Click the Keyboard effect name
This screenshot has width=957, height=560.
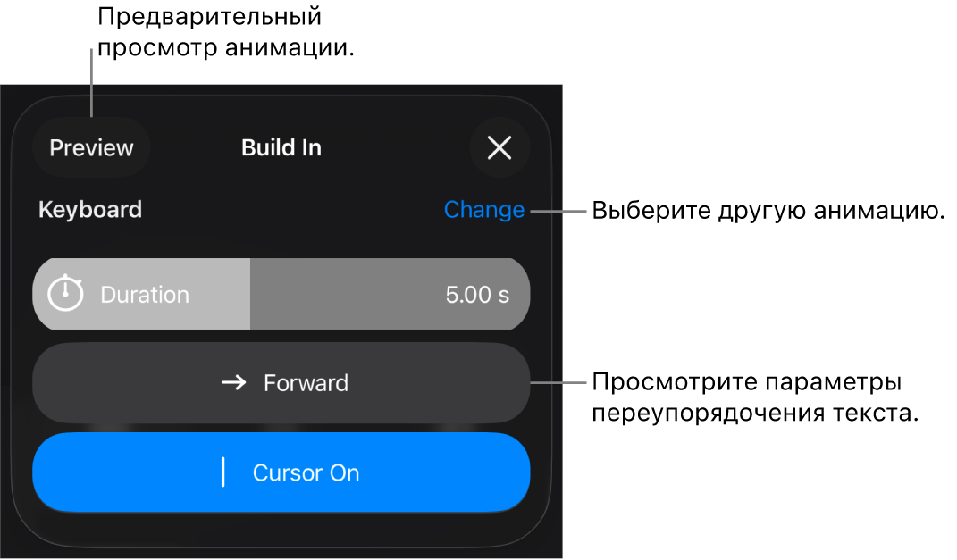pyautogui.click(x=90, y=210)
